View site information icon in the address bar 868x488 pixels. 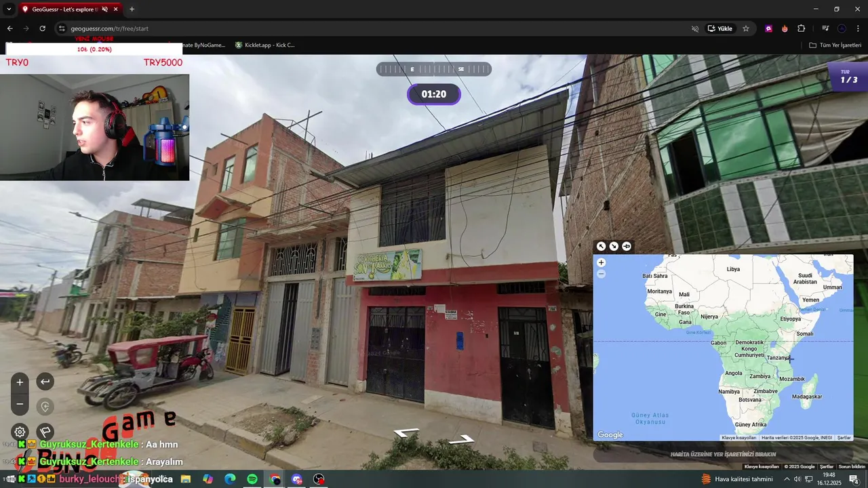(x=62, y=28)
